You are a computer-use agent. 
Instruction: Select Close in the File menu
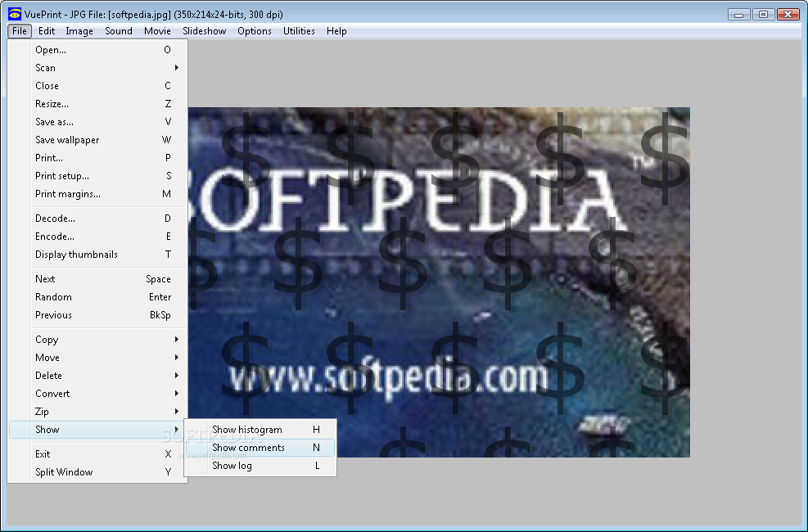tap(98, 86)
